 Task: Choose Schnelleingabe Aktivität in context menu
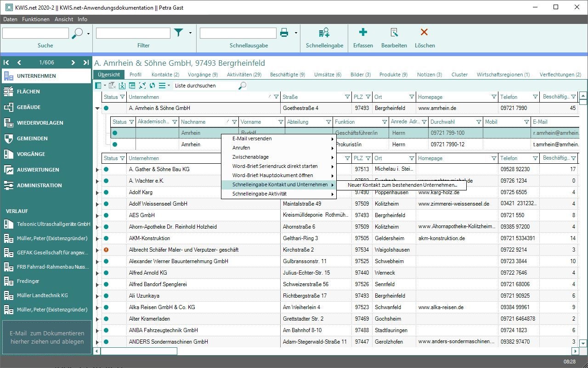tap(279, 194)
